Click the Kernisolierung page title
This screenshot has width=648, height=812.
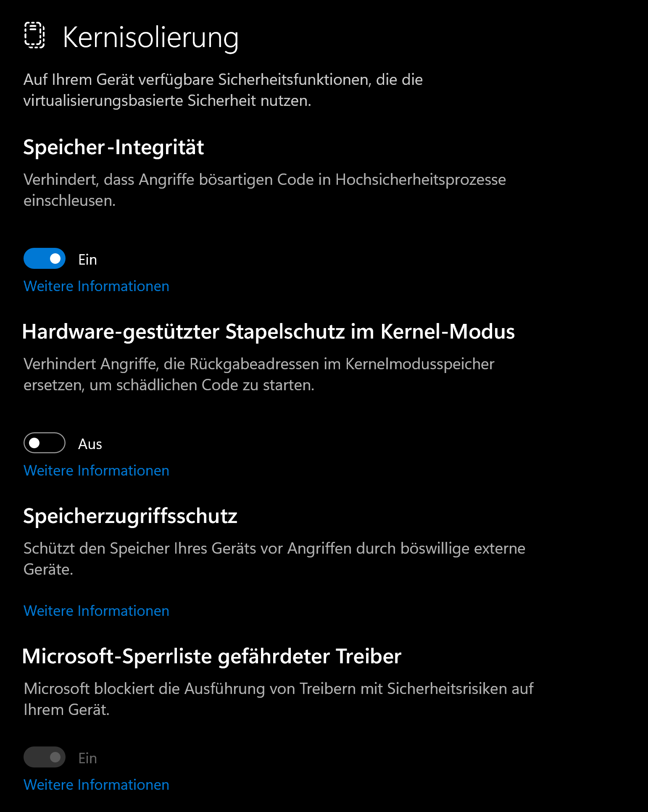point(151,38)
